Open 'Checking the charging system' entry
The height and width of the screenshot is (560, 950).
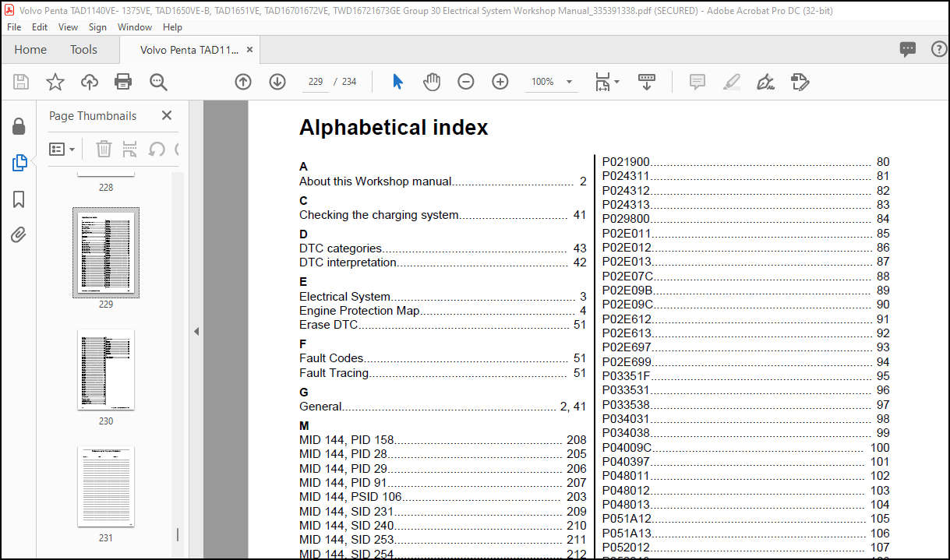pyautogui.click(x=443, y=215)
